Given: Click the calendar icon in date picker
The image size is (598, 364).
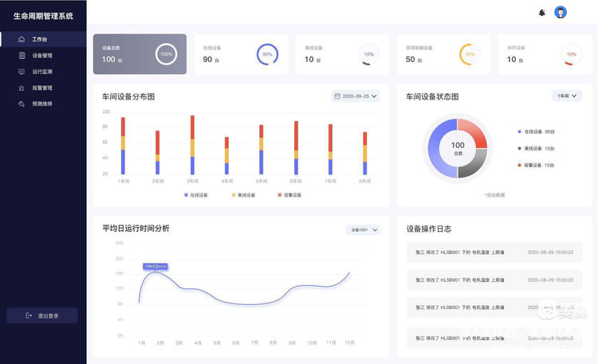Looking at the screenshot, I should click(x=338, y=96).
